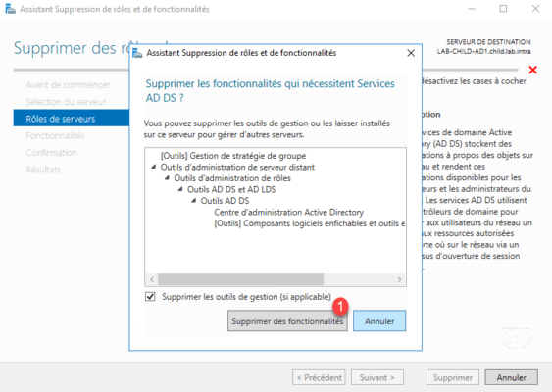Collapse Outils d'administration de serveur distant
The image size is (552, 392).
(x=154, y=167)
